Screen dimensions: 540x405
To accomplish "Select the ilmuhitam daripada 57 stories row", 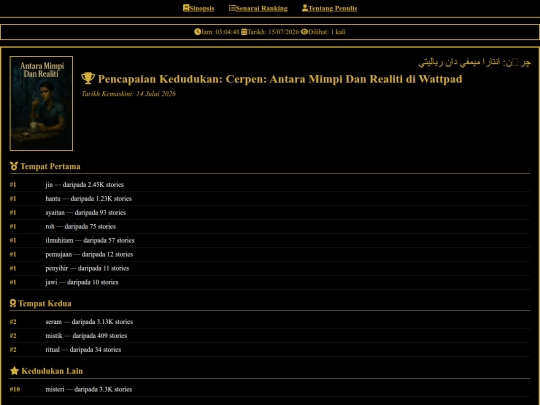I will point(270,240).
